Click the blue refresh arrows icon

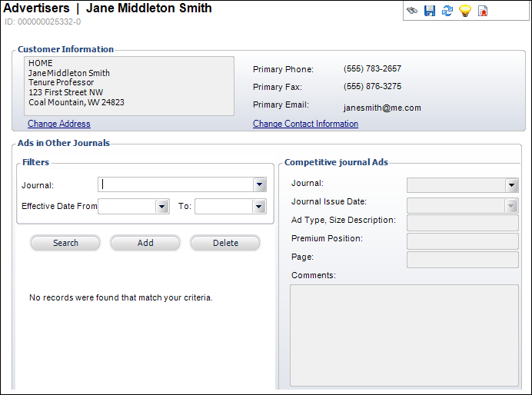tap(447, 11)
